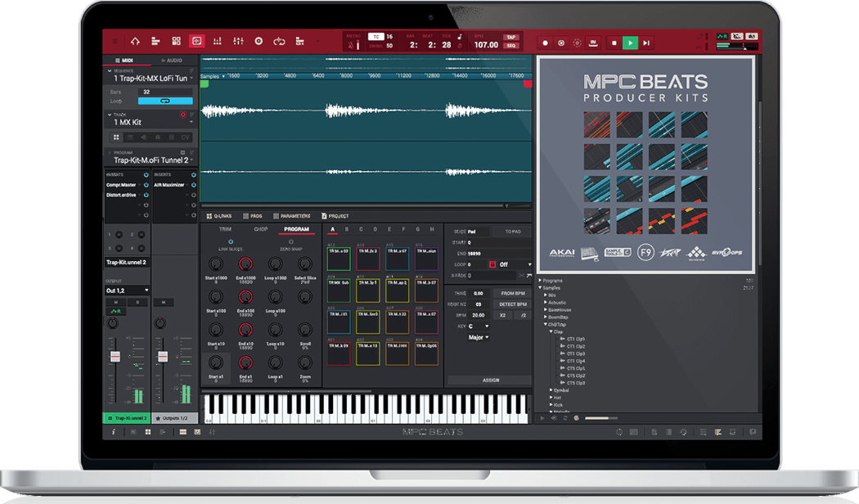Collapse the Samples folder in the browser
The height and width of the screenshot is (504, 859).
tap(541, 288)
